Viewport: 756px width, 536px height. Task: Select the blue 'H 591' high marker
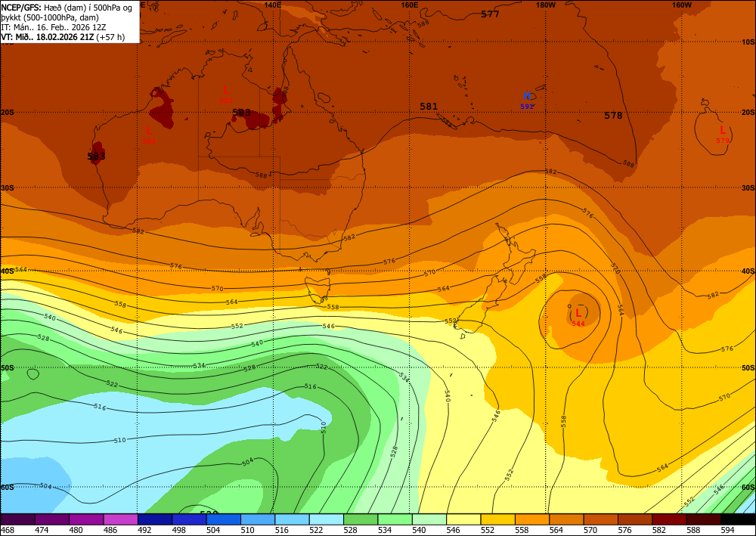[x=527, y=100]
